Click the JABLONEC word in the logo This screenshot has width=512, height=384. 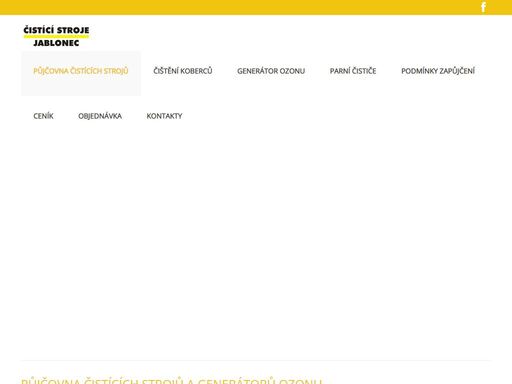56,43
